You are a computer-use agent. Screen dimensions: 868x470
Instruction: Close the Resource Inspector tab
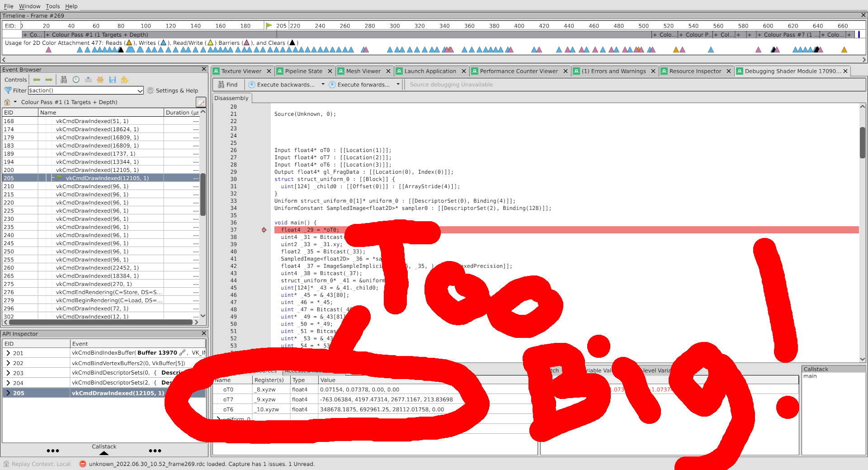click(728, 71)
